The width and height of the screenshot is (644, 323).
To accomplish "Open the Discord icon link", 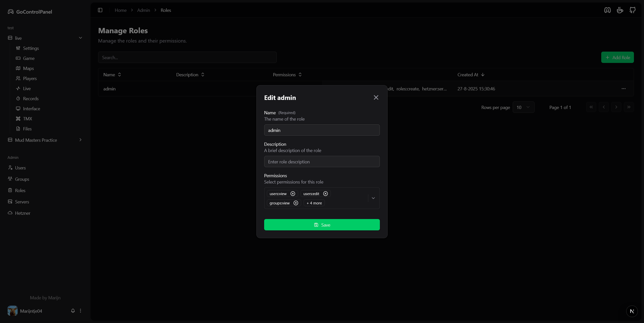I will tap(607, 10).
